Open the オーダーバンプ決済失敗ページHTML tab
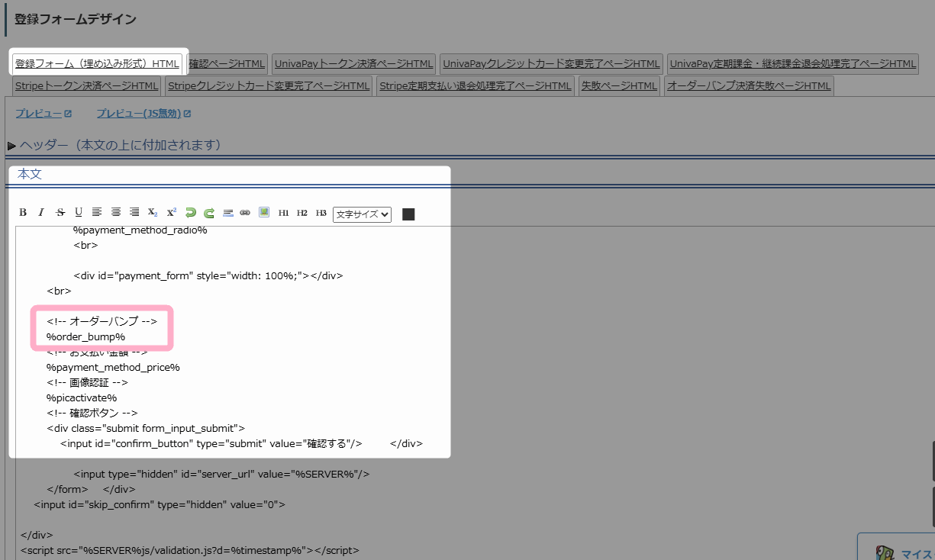 pos(749,85)
